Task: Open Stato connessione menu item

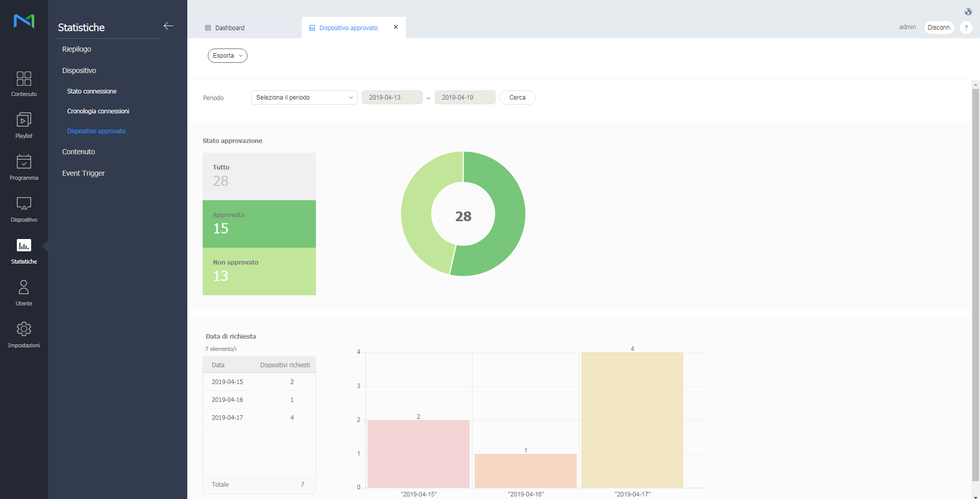Action: (x=92, y=91)
